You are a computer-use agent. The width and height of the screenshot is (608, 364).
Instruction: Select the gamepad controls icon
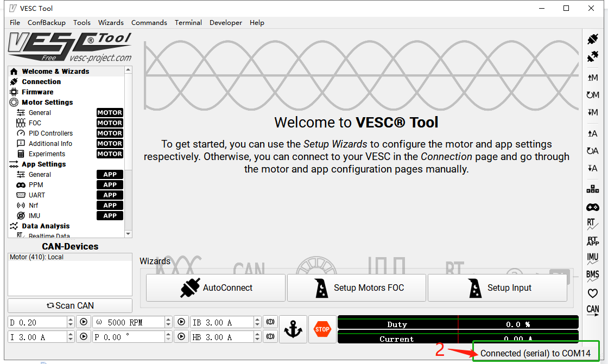point(592,207)
